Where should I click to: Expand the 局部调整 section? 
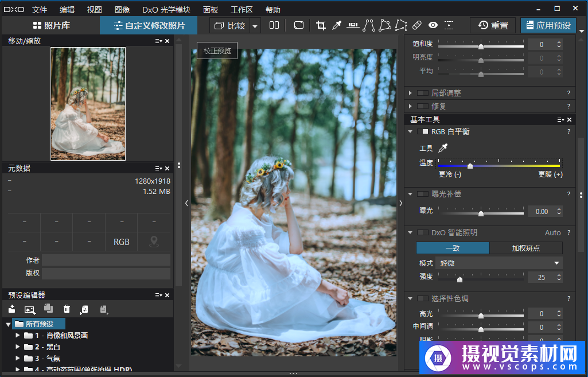pyautogui.click(x=411, y=93)
